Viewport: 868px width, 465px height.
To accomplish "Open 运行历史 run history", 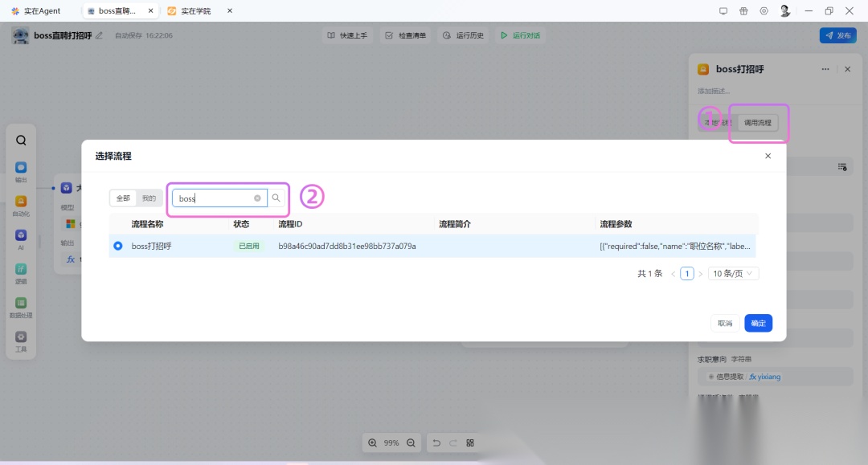I will tap(464, 35).
